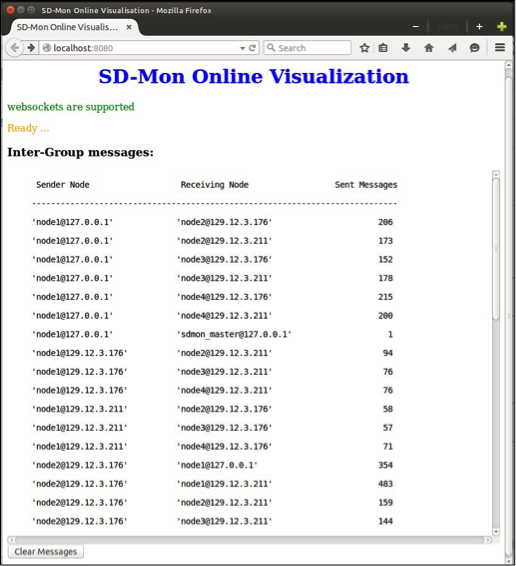Click the sent messages value 71
516x566 pixels.
click(x=388, y=447)
